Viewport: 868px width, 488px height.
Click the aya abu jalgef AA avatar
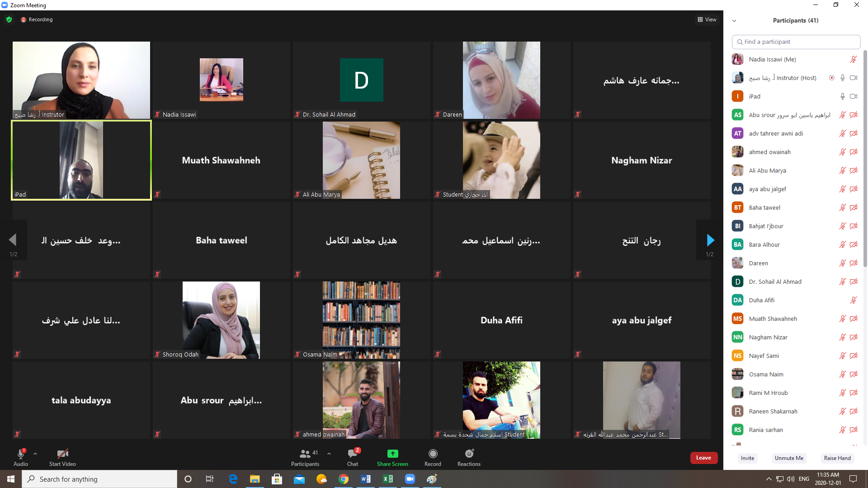(737, 189)
